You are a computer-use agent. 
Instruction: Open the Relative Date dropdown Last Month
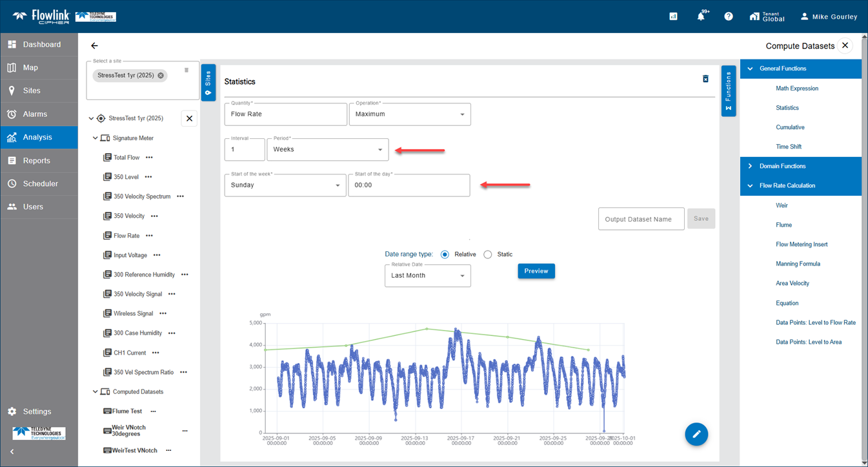tap(427, 276)
